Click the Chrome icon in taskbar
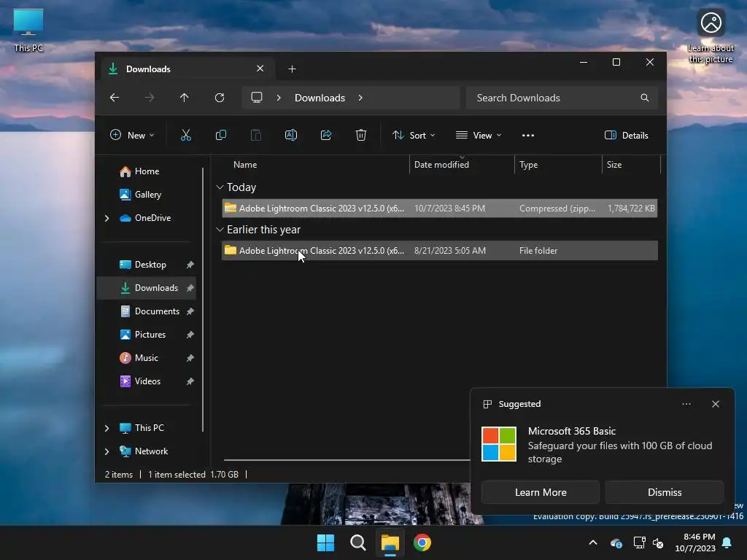This screenshot has height=560, width=747. (x=422, y=542)
